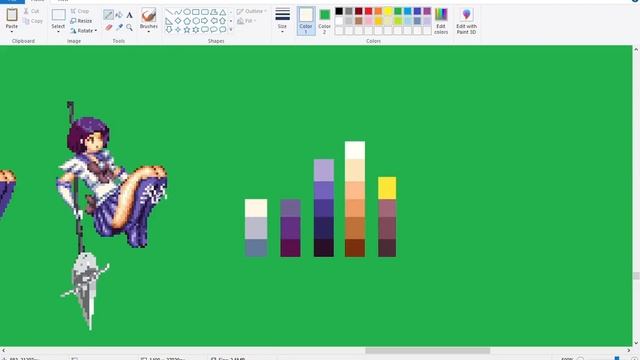Pick the red palette color
The height and width of the screenshot is (360, 640).
coord(368,11)
